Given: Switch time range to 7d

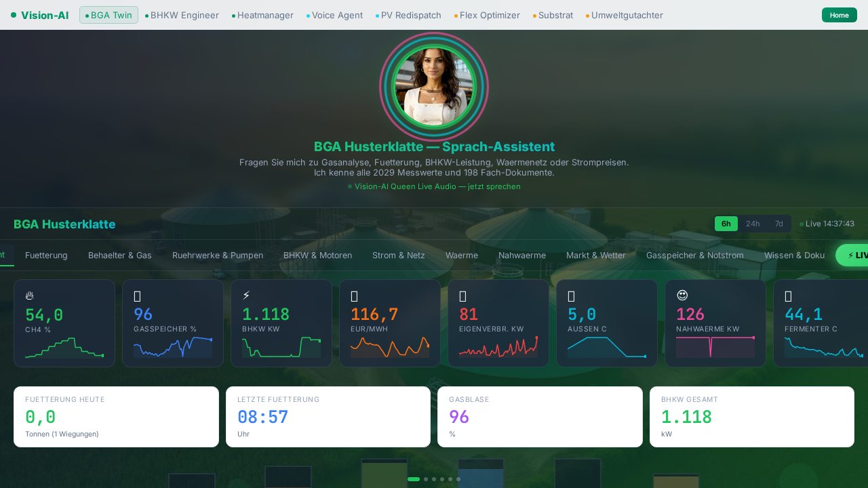Looking at the screenshot, I should pyautogui.click(x=779, y=224).
